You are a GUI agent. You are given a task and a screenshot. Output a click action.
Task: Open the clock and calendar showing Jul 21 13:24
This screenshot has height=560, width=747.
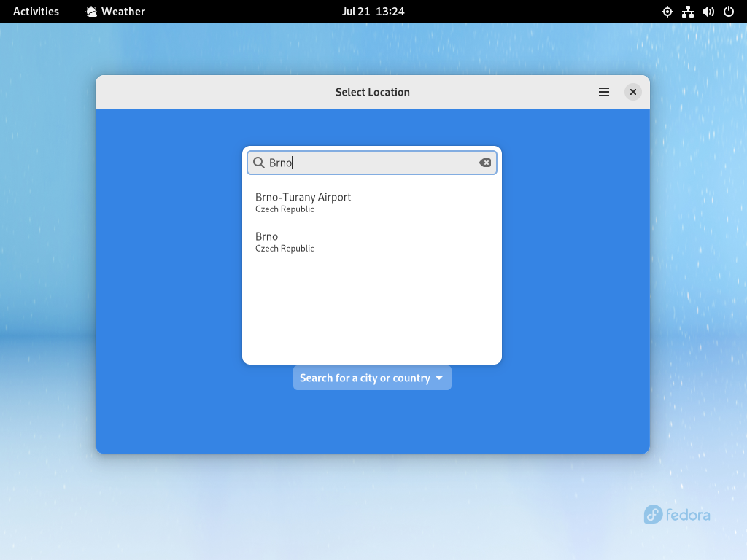(373, 12)
